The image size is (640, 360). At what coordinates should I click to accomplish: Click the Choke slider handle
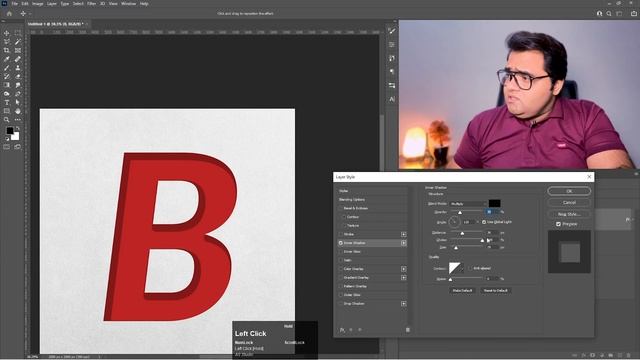click(x=482, y=240)
